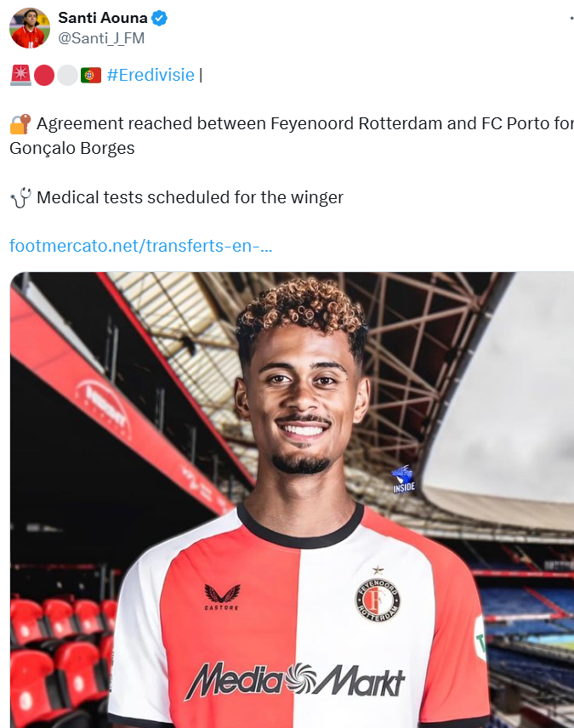Click the Castore logo on the jersey
Viewport: 574px width, 728px height.
pos(222,597)
